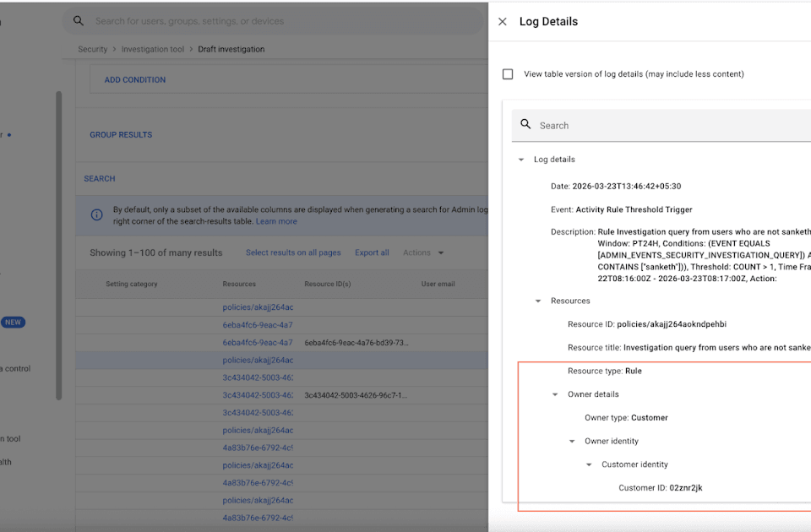Click the SEARCH button
This screenshot has width=811, height=532.
pos(100,179)
